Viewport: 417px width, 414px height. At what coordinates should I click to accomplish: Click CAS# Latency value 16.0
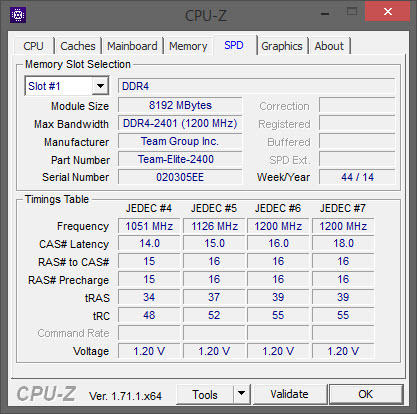click(278, 243)
